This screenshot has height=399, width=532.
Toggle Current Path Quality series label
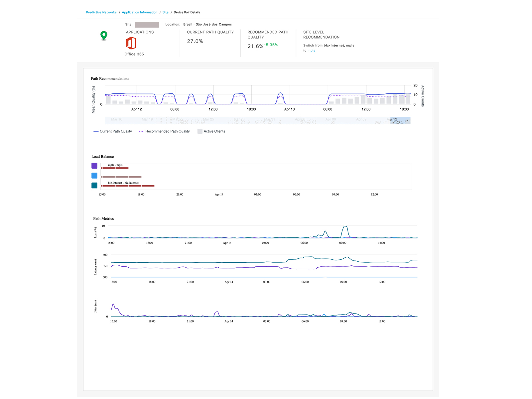(116, 131)
